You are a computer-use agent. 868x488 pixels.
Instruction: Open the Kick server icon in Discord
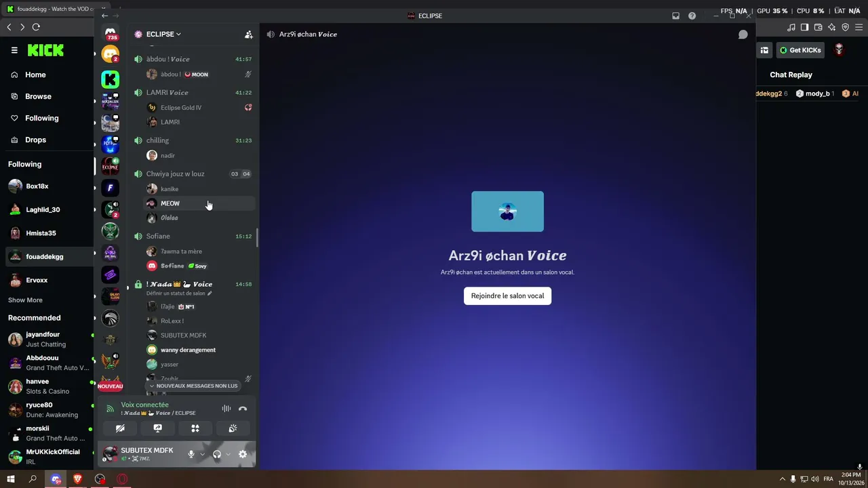110,79
